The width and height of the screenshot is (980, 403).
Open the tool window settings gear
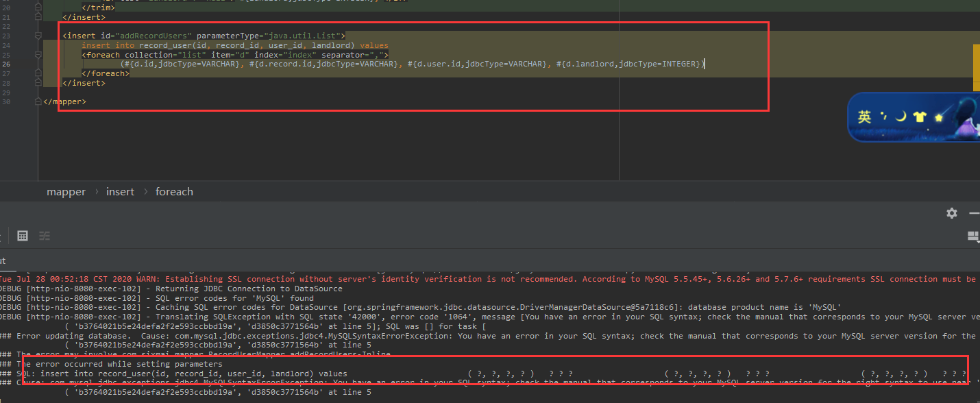(952, 213)
